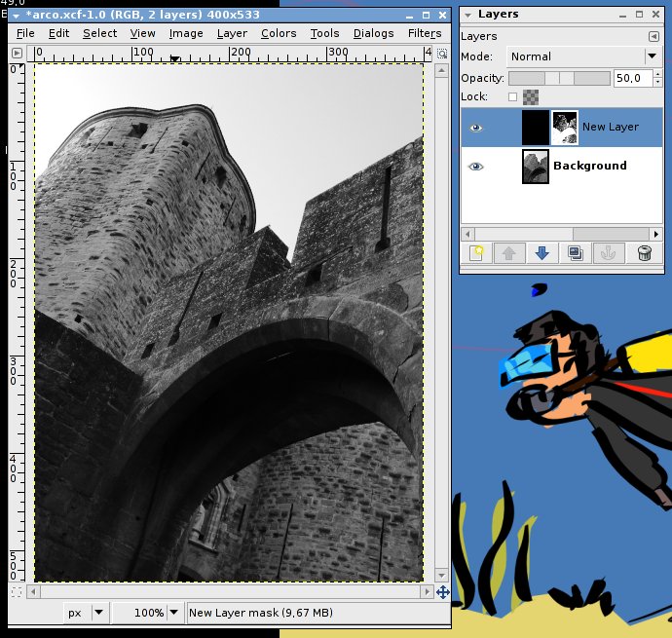Anchor the floating layer

[x=608, y=253]
